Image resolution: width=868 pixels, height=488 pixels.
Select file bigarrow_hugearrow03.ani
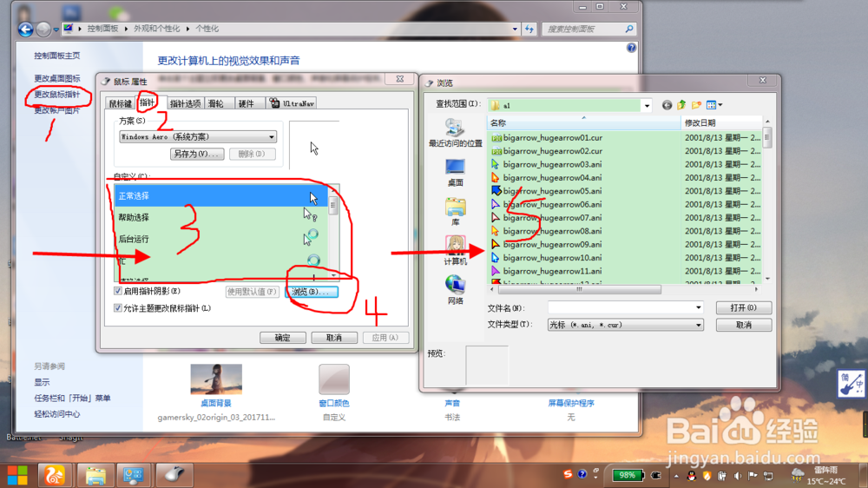click(546, 164)
